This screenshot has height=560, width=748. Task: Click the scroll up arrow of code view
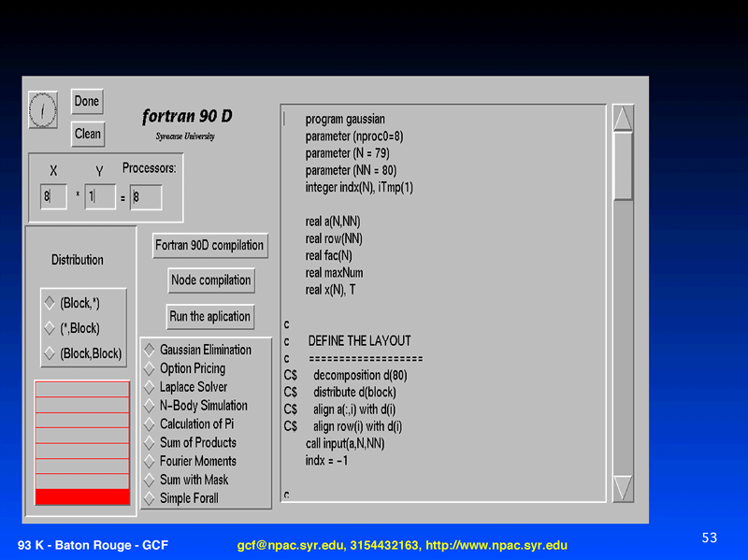point(623,119)
